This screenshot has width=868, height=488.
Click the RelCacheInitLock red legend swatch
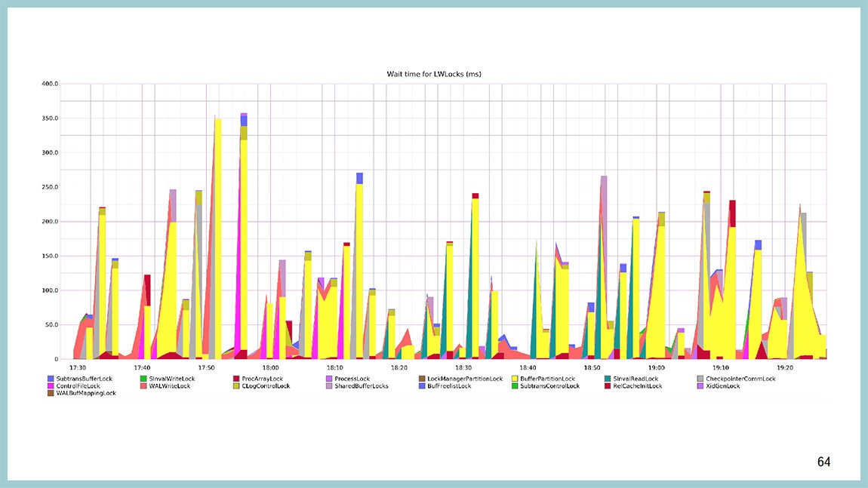tap(608, 386)
